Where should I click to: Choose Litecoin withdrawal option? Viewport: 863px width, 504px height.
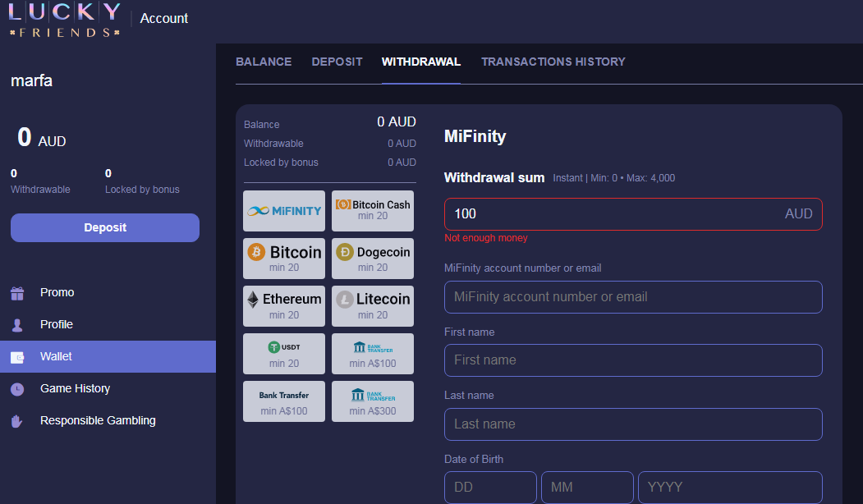pyautogui.click(x=373, y=306)
